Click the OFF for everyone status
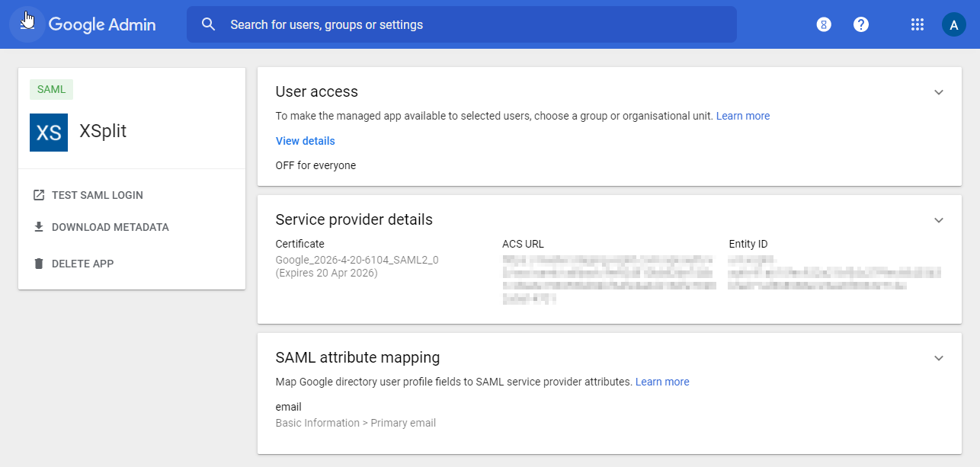Image resolution: width=980 pixels, height=467 pixels. coord(315,165)
